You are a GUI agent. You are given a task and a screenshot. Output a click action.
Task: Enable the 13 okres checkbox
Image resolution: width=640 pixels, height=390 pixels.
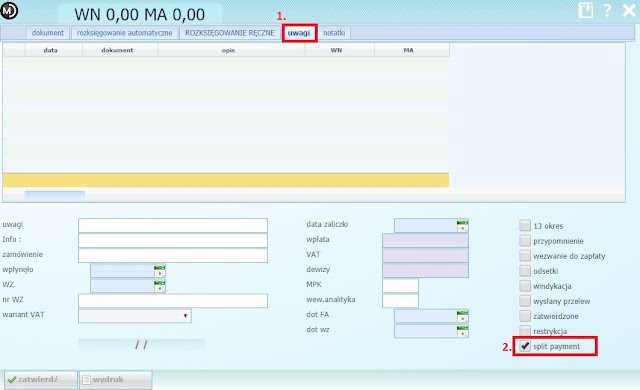(x=525, y=226)
